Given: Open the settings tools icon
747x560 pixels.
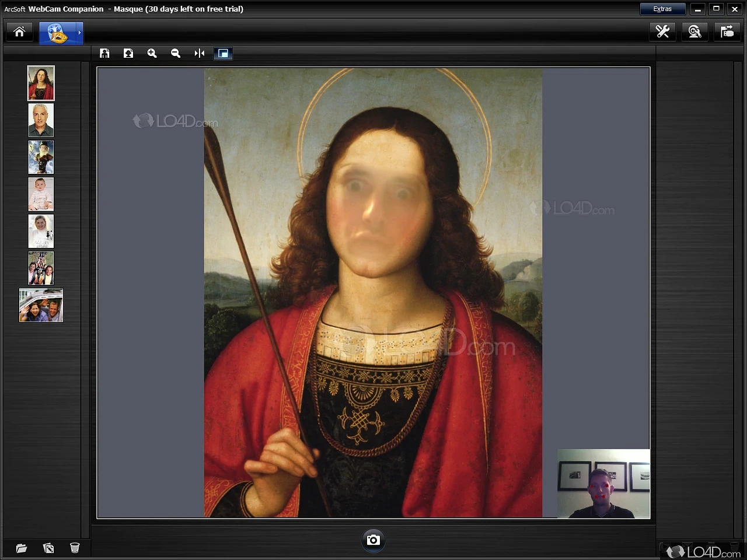Looking at the screenshot, I should coord(662,32).
